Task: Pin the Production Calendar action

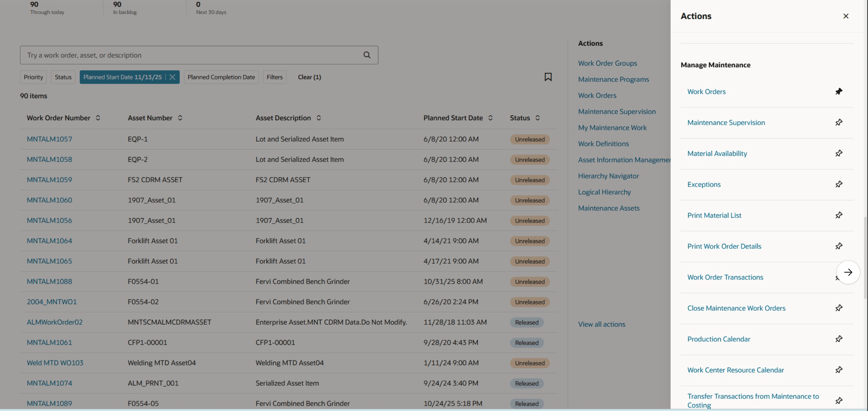Action: point(839,339)
